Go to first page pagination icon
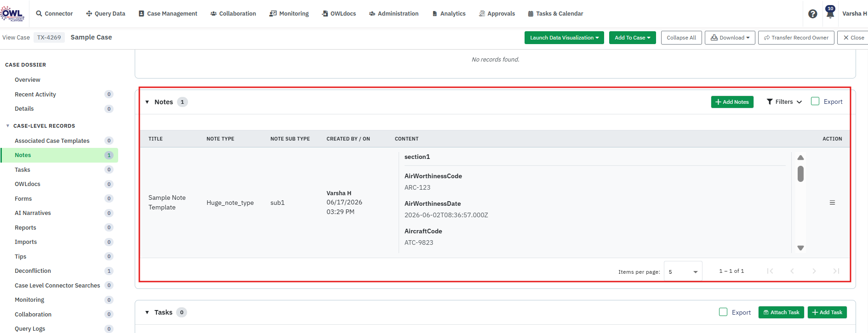 (x=770, y=271)
